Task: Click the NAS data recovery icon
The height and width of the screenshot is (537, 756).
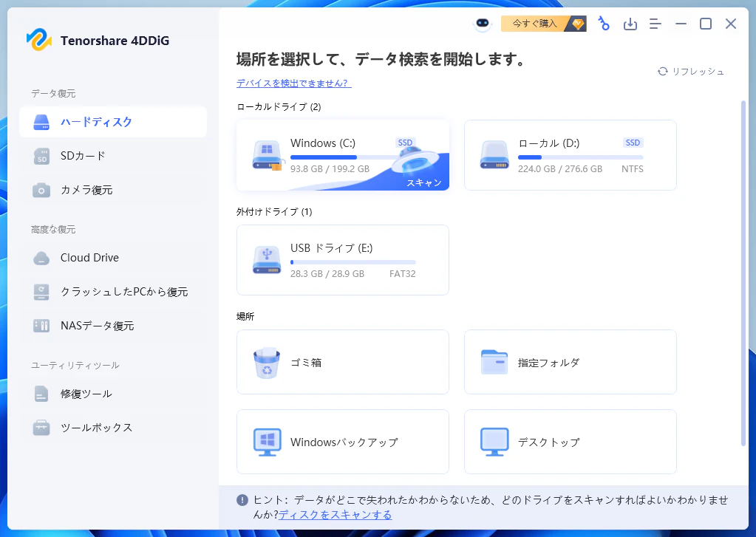Action: tap(41, 326)
